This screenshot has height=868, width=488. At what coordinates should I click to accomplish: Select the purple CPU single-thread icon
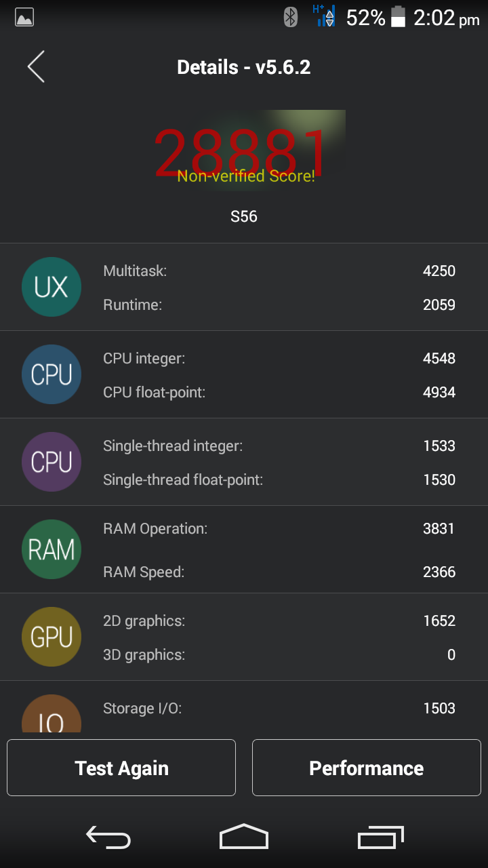52,462
